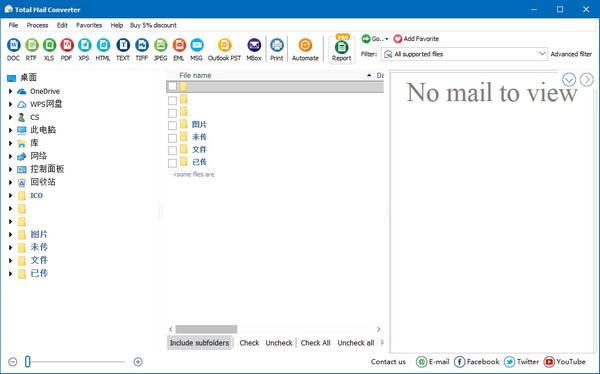Click the zoom slider handle

tap(28, 361)
